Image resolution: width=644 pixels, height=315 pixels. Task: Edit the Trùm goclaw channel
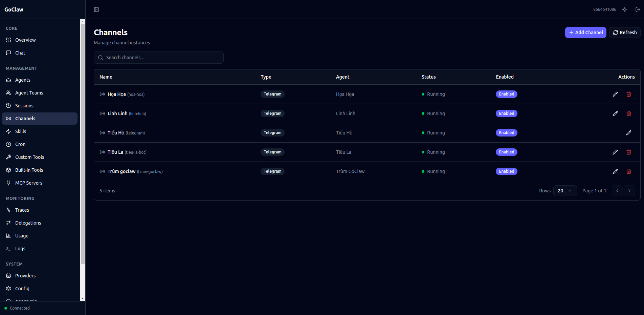[615, 171]
